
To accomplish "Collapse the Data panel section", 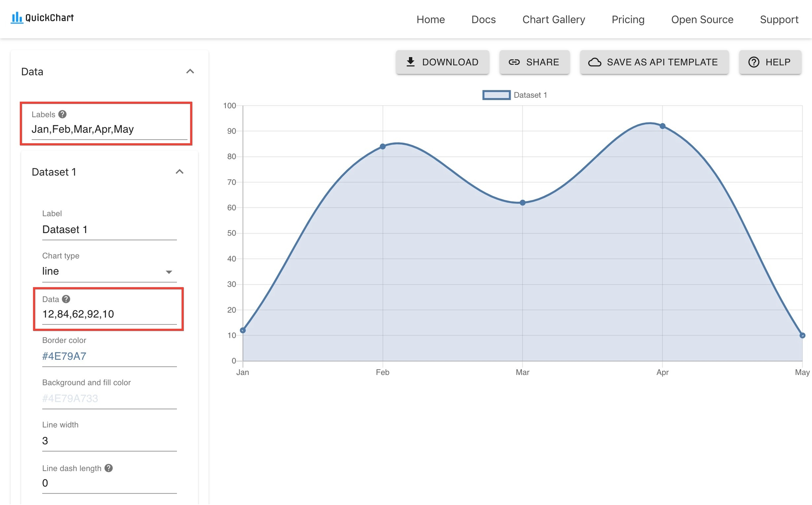I will click(190, 72).
